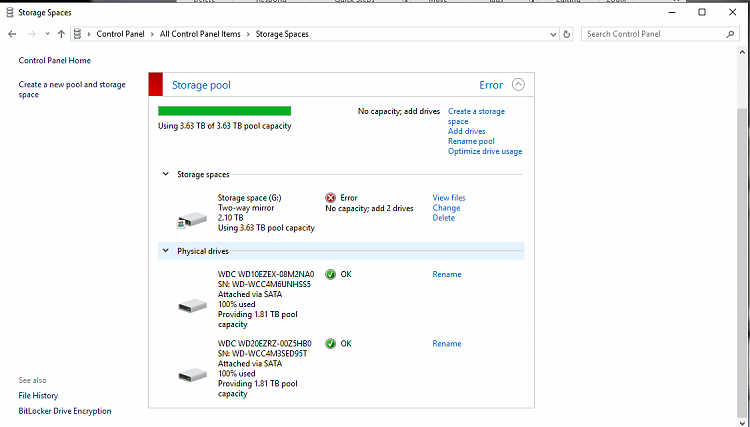
Task: Click the scrollbar up arrow
Action: pos(742,52)
